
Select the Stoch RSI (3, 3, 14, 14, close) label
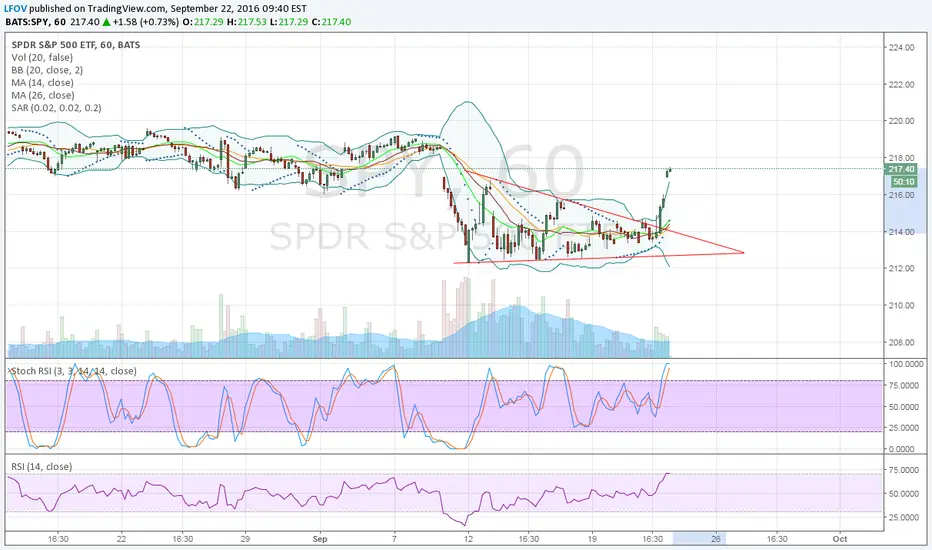(74, 371)
